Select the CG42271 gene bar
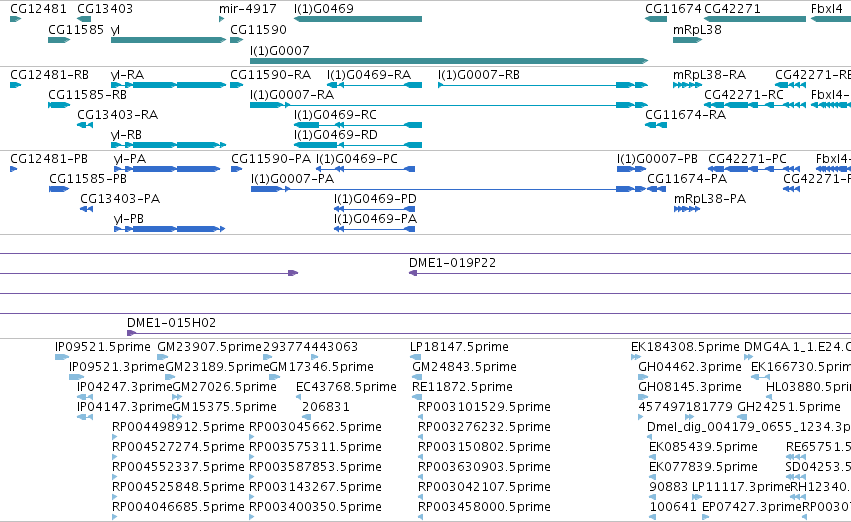Image resolution: width=851 pixels, height=522 pixels. pyautogui.click(x=755, y=19)
